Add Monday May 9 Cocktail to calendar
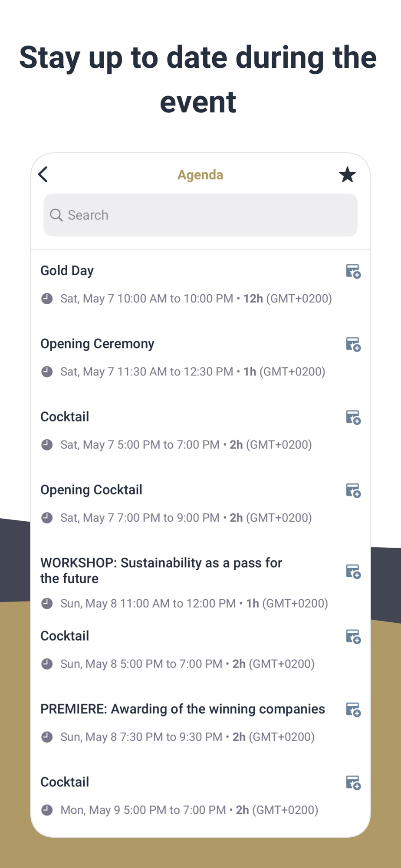 click(x=353, y=783)
